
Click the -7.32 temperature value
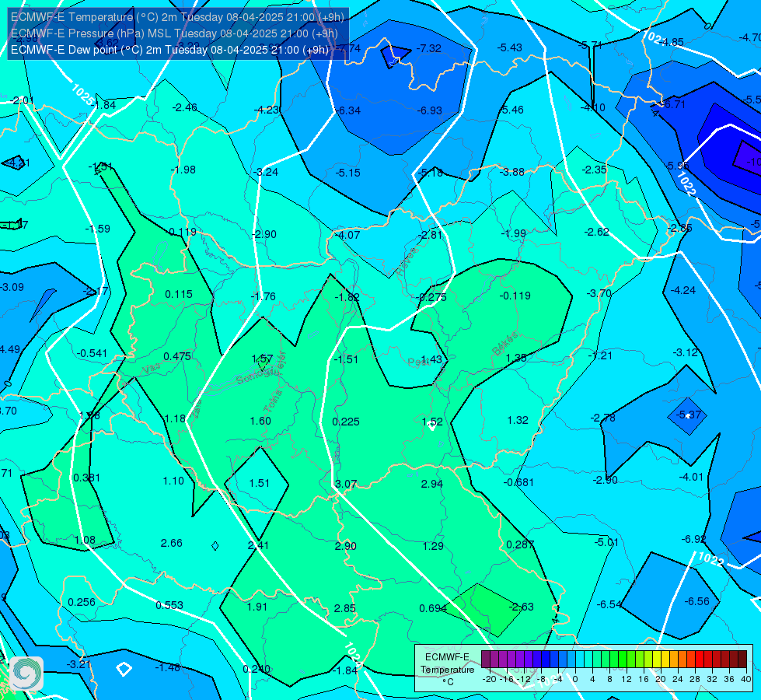point(429,48)
